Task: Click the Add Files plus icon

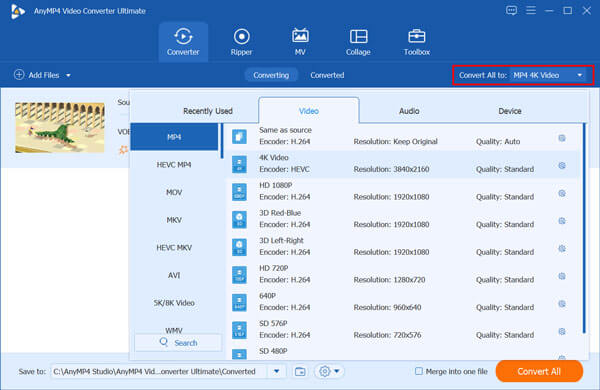Action: coord(19,75)
